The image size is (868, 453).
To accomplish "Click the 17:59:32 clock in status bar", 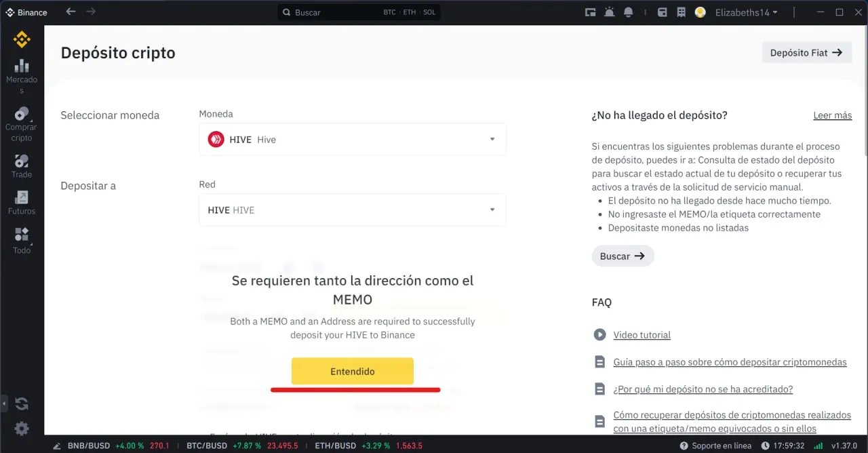I will (783, 446).
